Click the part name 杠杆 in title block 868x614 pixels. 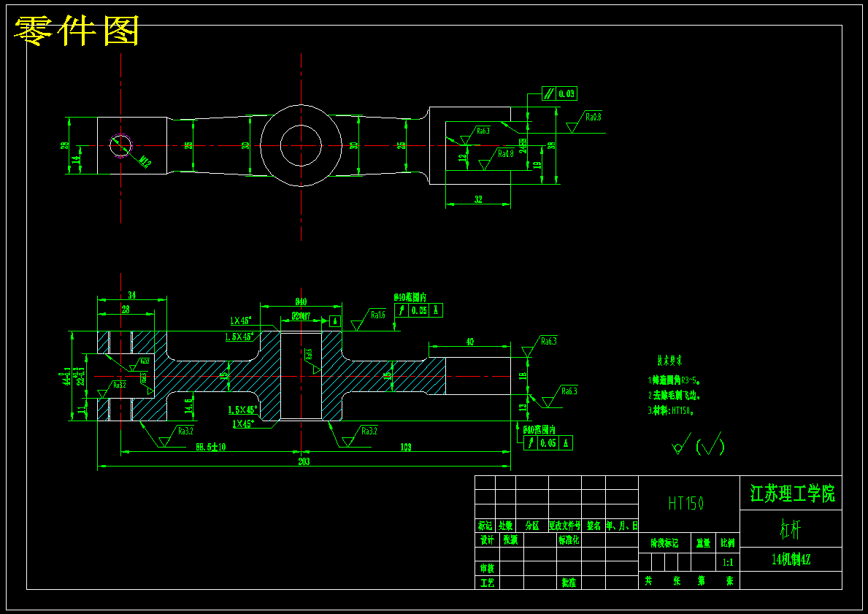(790, 530)
